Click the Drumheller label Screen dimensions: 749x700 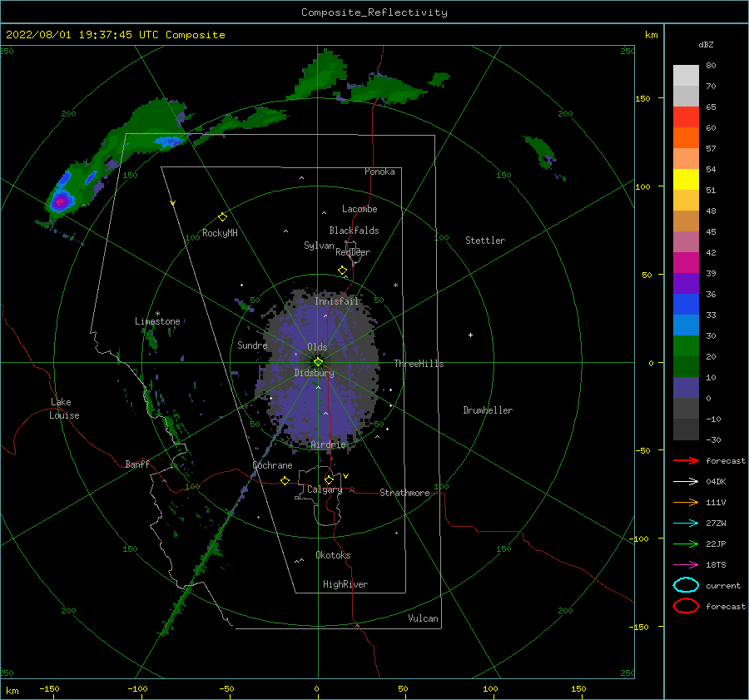[x=488, y=410]
